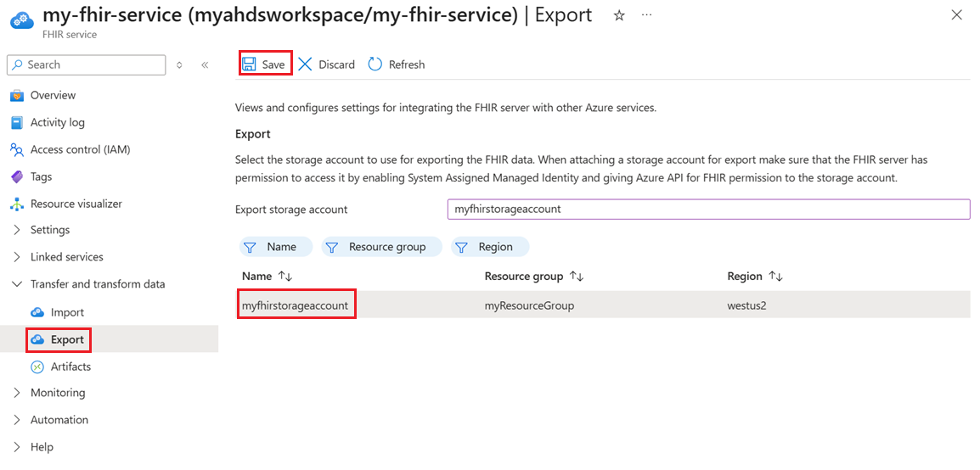Click the Activity log icon

[x=18, y=122]
